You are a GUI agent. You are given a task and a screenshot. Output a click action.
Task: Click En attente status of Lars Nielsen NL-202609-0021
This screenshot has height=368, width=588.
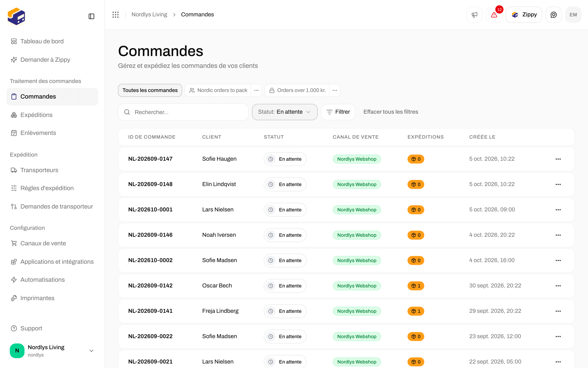coord(285,362)
